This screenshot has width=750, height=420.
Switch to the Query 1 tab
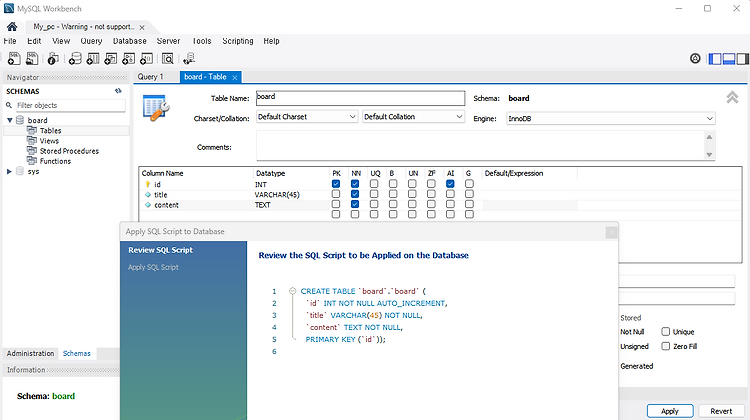tap(150, 77)
